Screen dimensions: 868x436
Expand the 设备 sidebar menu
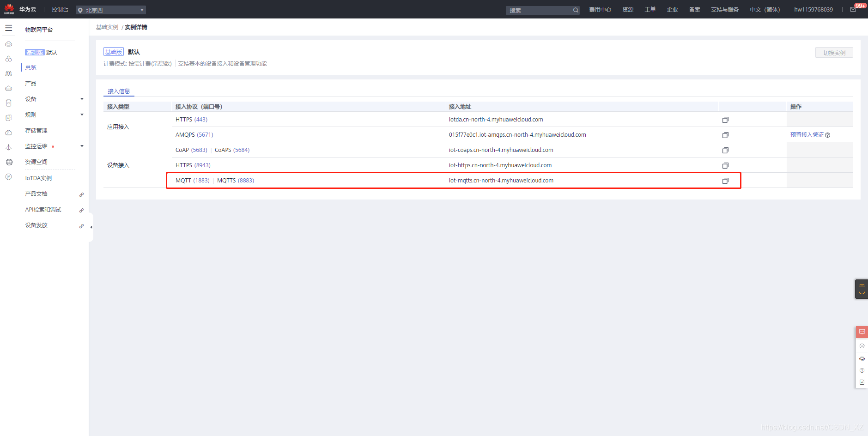(82, 99)
